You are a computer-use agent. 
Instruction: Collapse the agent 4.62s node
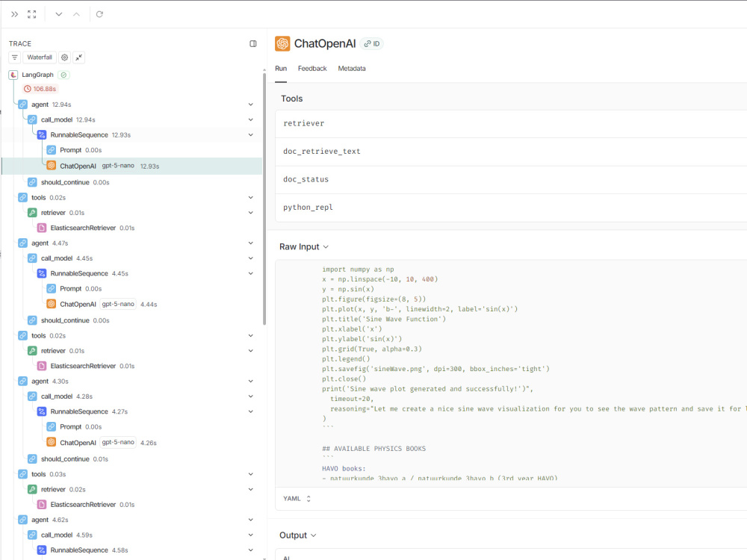250,520
